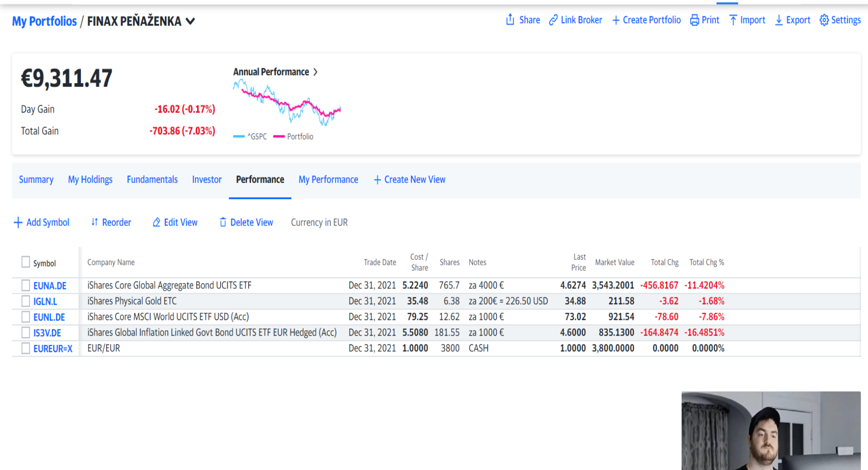Click the webcam video thumbnail
The height and width of the screenshot is (470, 868).
point(771,431)
